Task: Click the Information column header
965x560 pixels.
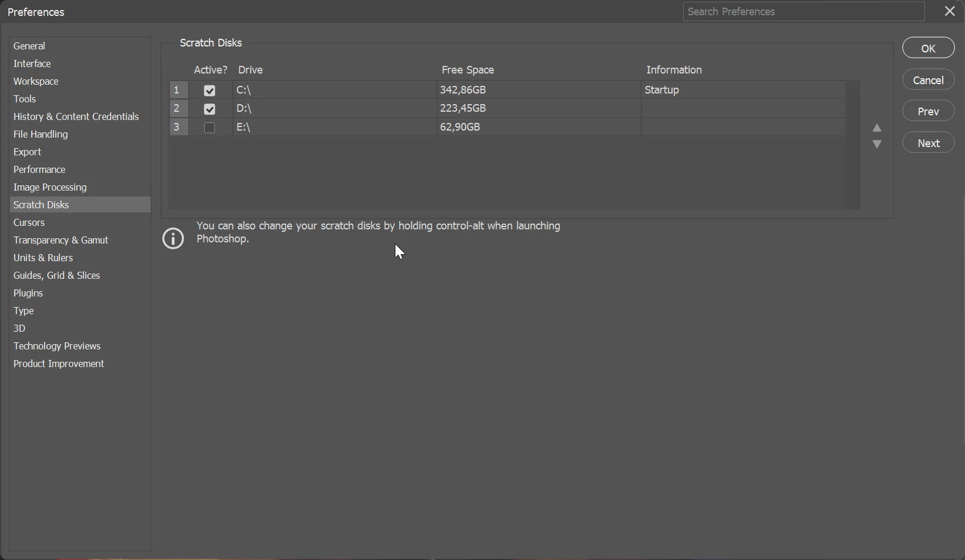Action: [x=674, y=70]
